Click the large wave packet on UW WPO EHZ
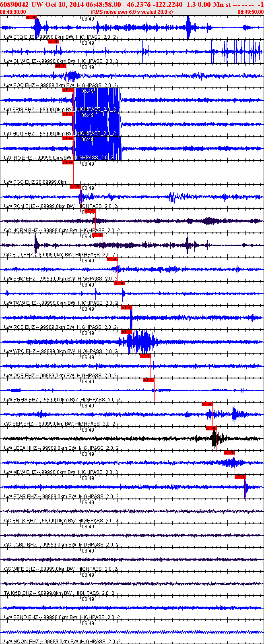 pos(139,341)
